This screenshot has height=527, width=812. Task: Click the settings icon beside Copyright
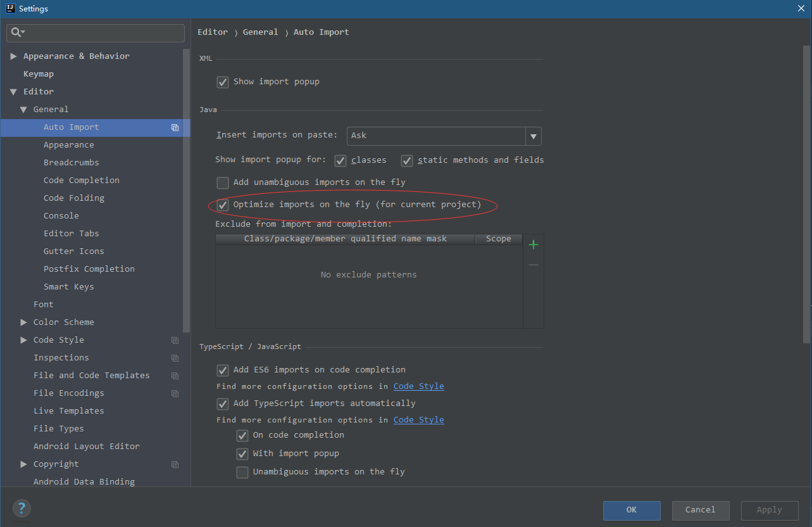click(x=175, y=464)
